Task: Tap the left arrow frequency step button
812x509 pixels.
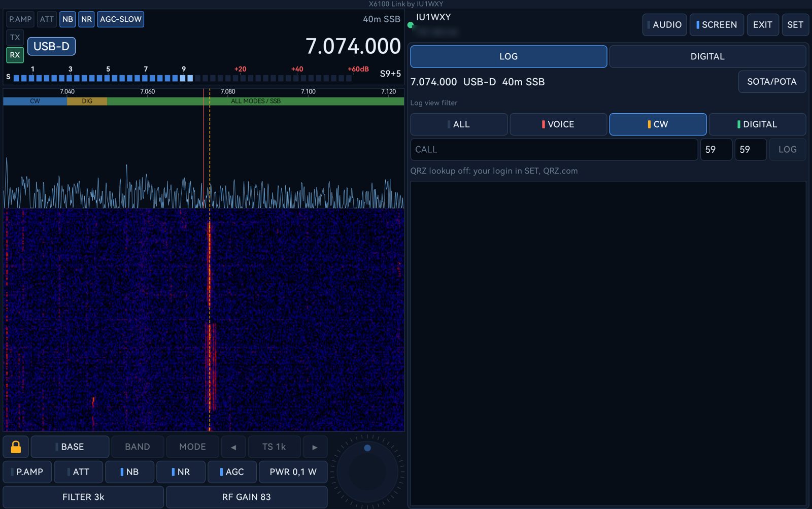Action: 233,447
